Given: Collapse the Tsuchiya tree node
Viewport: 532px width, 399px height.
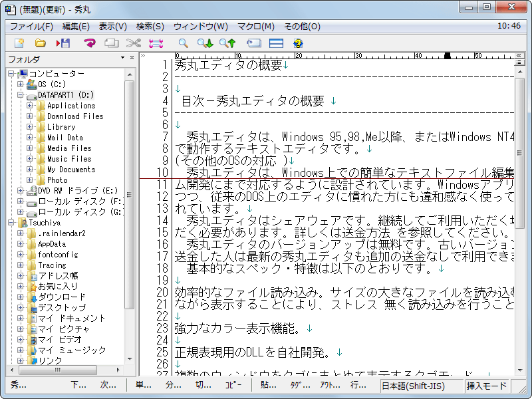Looking at the screenshot, I should pyautogui.click(x=11, y=223).
